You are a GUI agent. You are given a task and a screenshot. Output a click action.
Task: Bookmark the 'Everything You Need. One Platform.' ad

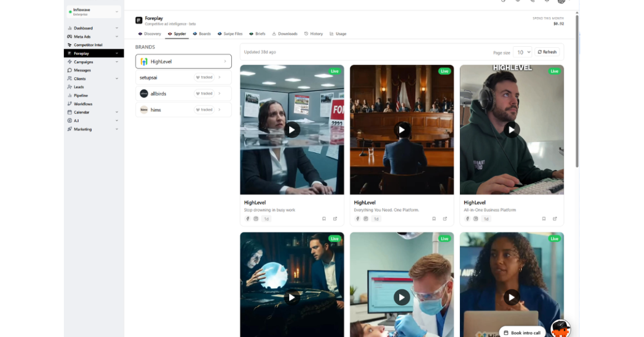pos(434,219)
